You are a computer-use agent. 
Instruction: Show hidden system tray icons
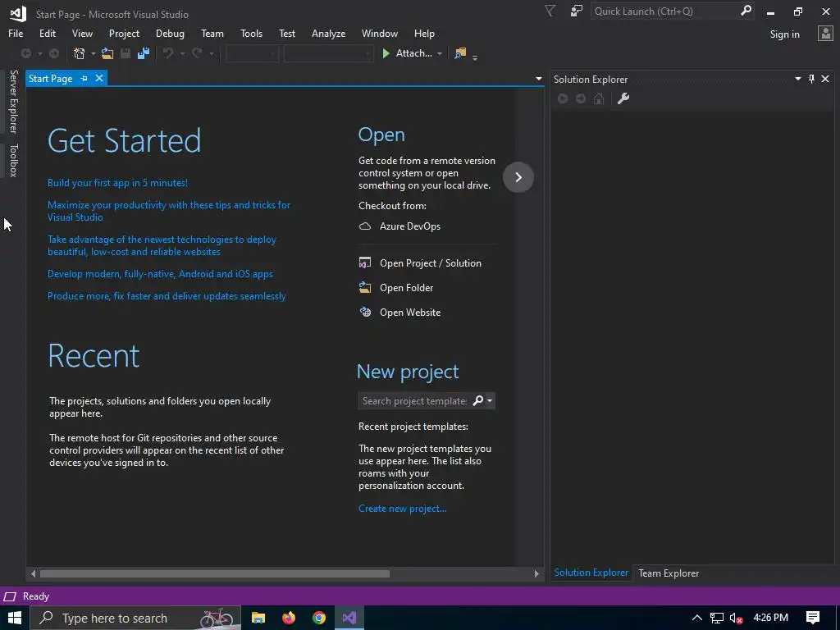tap(697, 618)
